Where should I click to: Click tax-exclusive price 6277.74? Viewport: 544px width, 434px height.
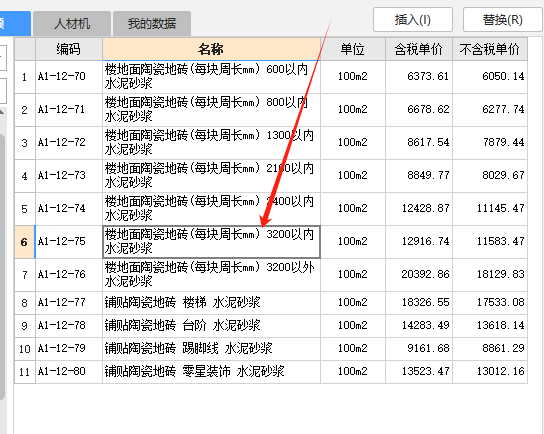[x=490, y=110]
